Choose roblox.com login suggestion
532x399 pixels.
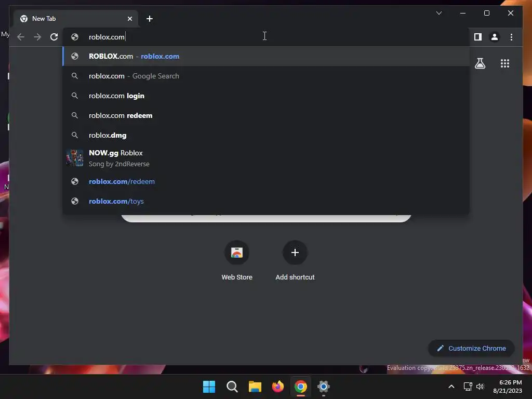click(266, 96)
